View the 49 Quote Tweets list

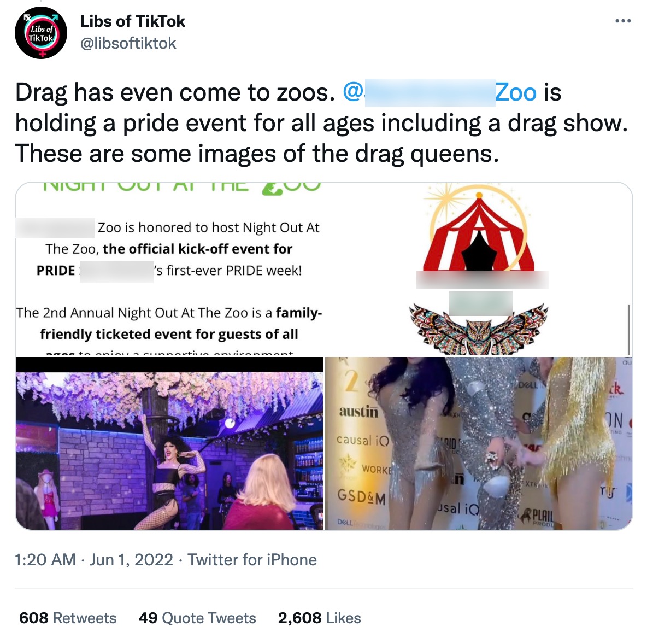pos(197,618)
